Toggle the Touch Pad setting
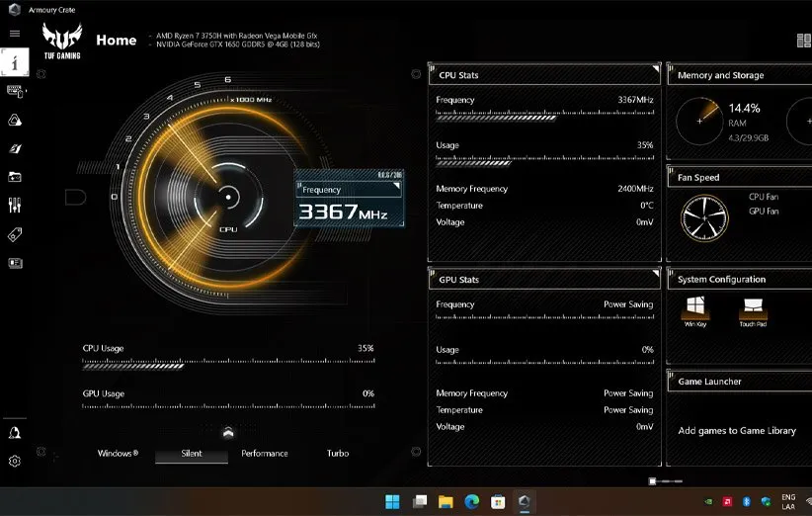812x516 pixels. tap(753, 305)
